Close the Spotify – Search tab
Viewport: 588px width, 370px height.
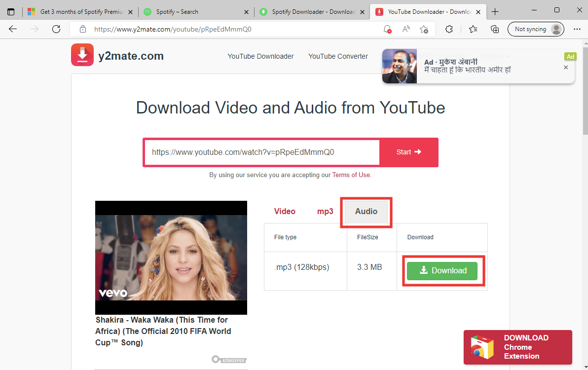246,12
